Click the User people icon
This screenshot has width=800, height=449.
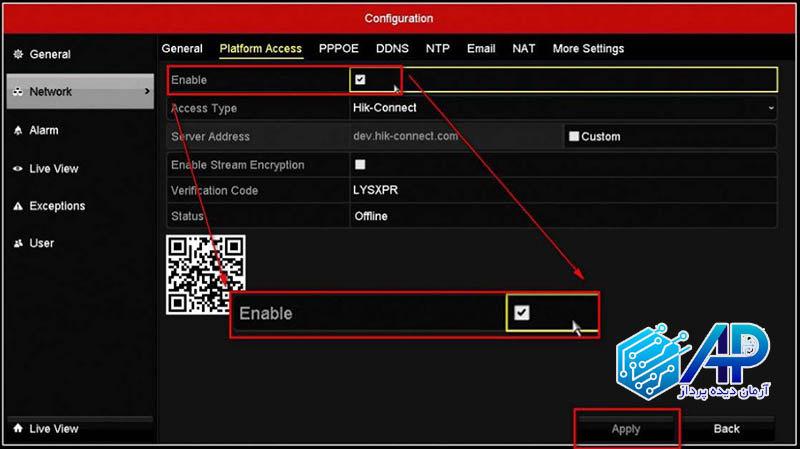pos(18,243)
